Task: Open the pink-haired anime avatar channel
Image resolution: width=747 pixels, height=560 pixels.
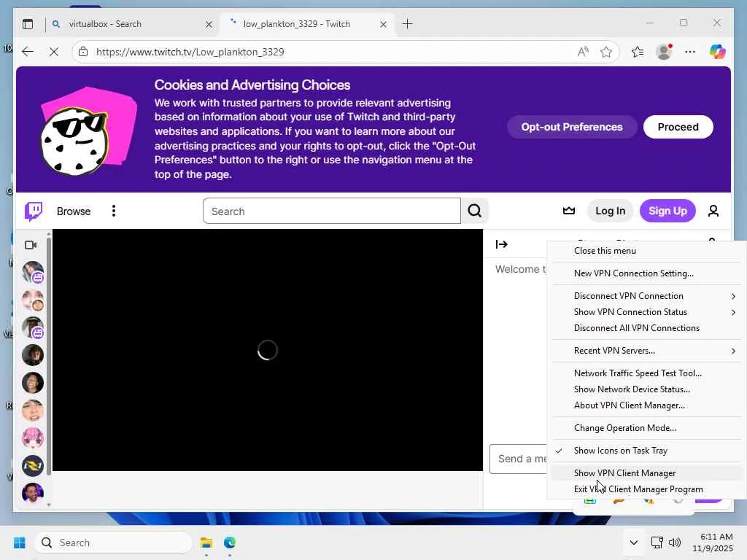Action: (x=33, y=438)
